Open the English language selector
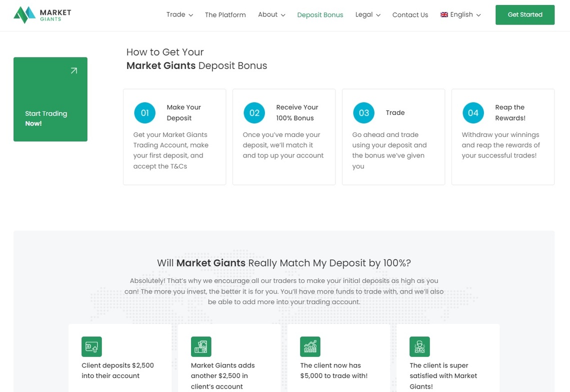Image resolution: width=570 pixels, height=392 pixels. click(x=460, y=14)
